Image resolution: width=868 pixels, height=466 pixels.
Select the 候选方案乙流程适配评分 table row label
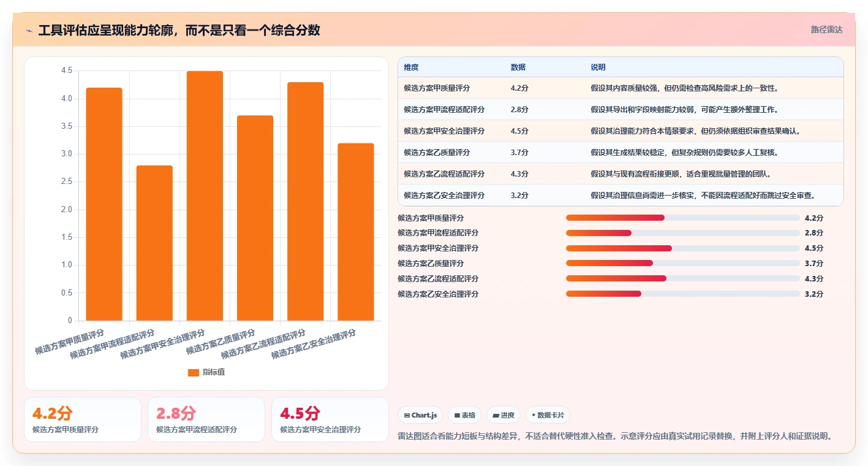(444, 174)
